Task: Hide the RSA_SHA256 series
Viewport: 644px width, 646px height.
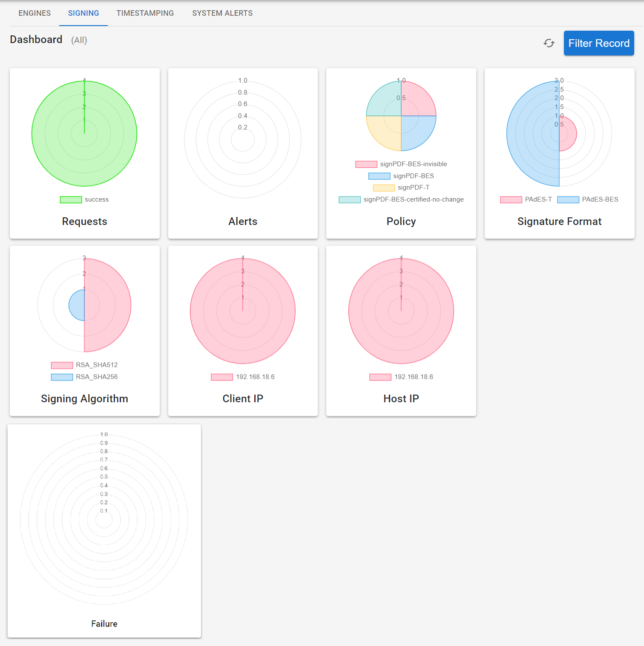Action: [84, 377]
